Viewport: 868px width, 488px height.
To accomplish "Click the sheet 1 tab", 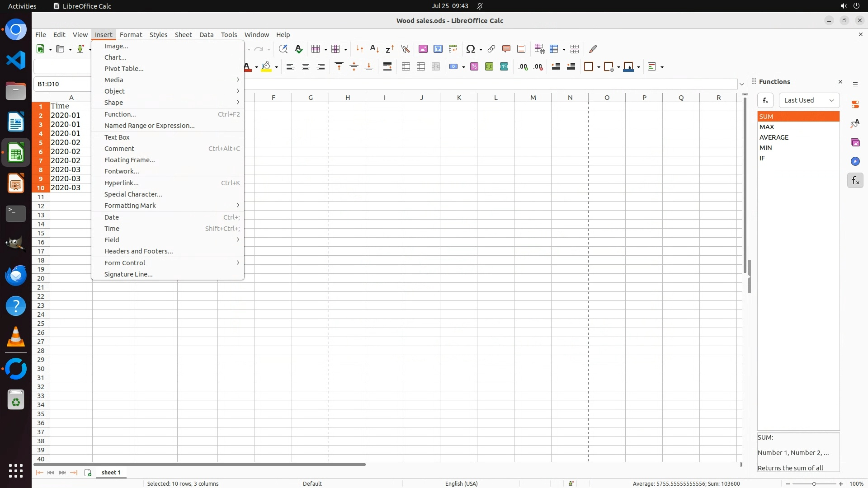I will click(x=111, y=472).
